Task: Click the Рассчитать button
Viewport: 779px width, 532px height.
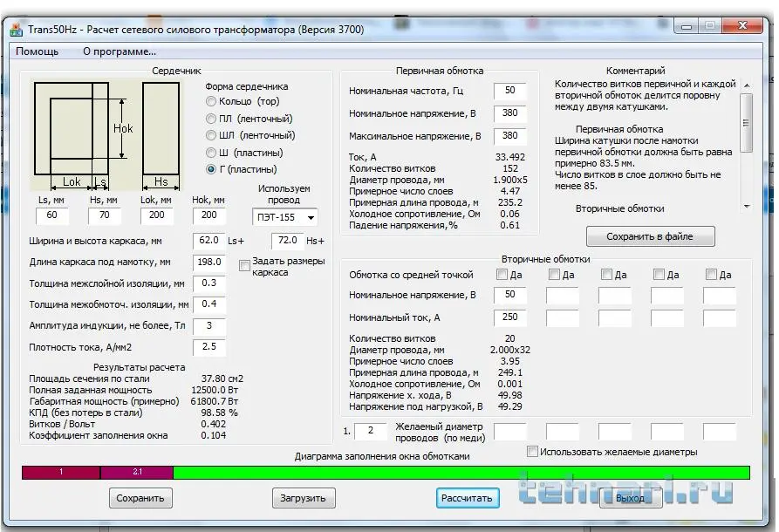Action: point(468,498)
